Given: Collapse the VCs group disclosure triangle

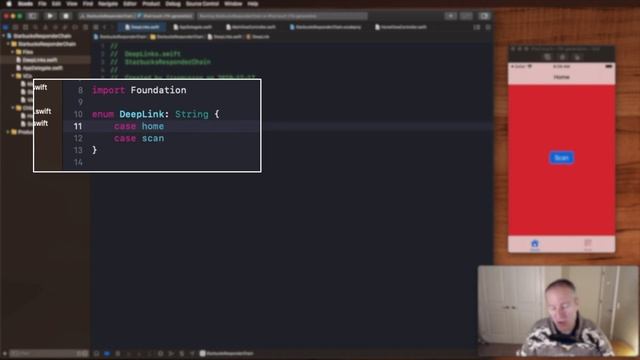Looking at the screenshot, I should point(13,76).
